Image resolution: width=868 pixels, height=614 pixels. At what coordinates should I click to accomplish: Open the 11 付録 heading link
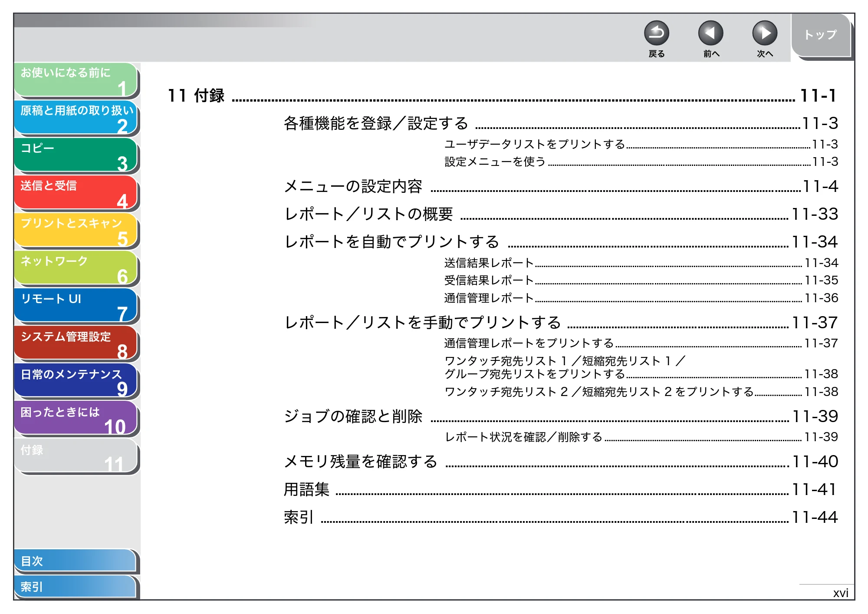click(502, 96)
